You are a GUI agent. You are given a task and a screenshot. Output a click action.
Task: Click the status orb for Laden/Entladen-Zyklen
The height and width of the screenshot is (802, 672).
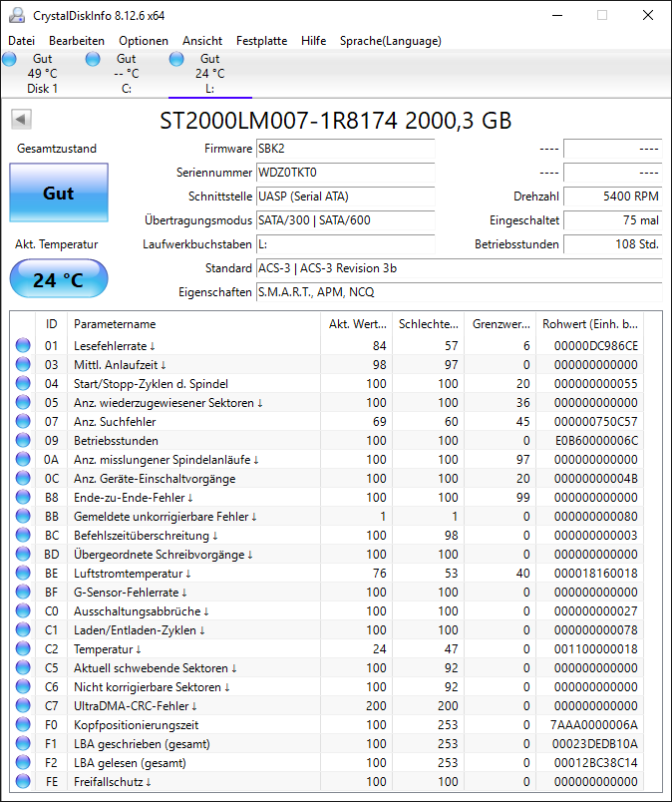point(23,629)
